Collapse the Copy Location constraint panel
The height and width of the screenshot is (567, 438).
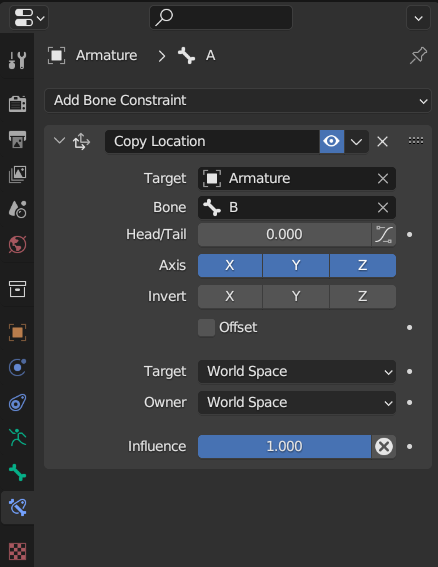59,141
